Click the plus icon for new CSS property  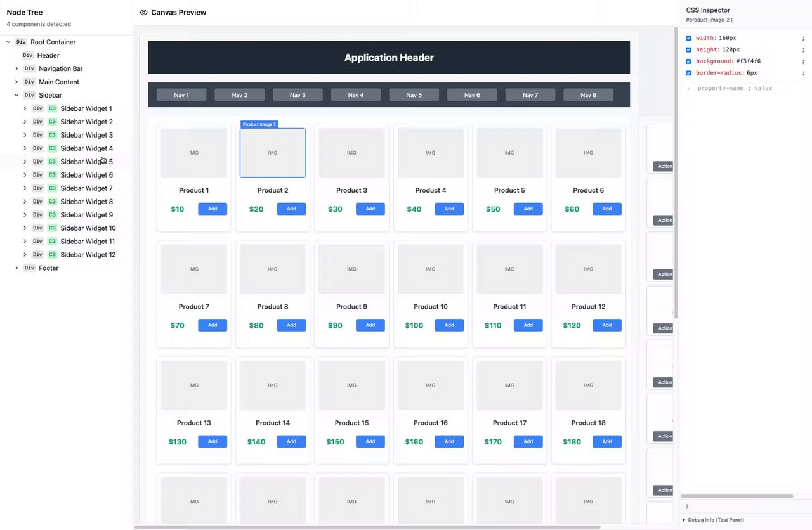[689, 89]
